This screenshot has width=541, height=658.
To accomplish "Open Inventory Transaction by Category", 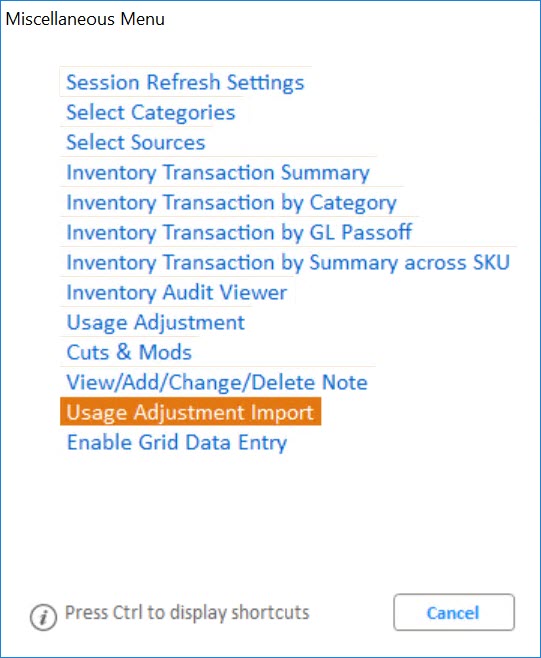I will [x=231, y=202].
